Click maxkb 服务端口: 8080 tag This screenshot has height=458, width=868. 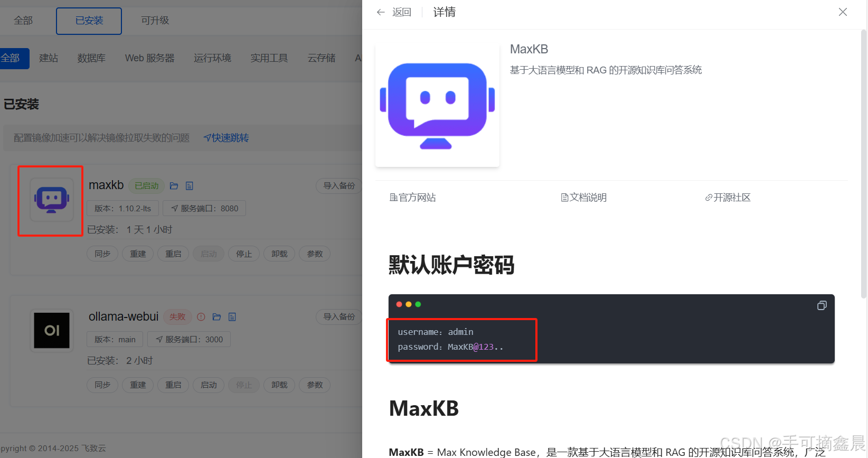204,209
